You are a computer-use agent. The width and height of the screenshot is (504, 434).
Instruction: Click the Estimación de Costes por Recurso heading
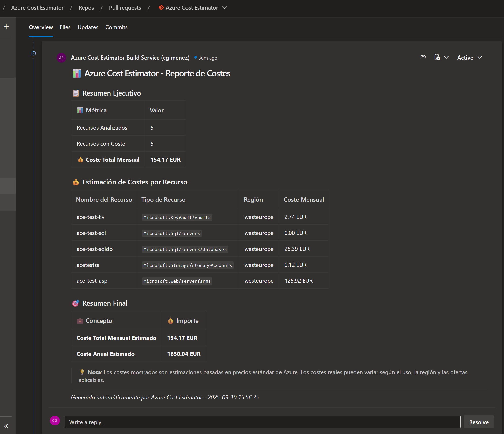[x=135, y=182]
